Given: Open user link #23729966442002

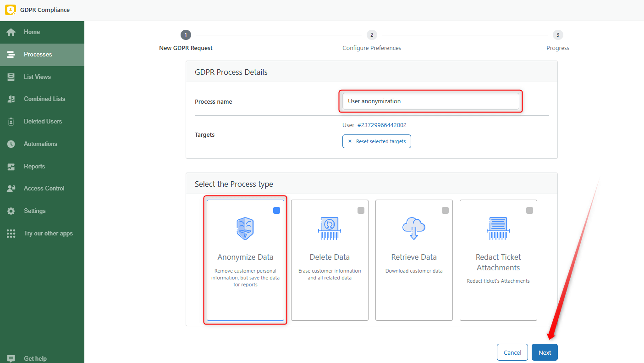Looking at the screenshot, I should coord(382,125).
